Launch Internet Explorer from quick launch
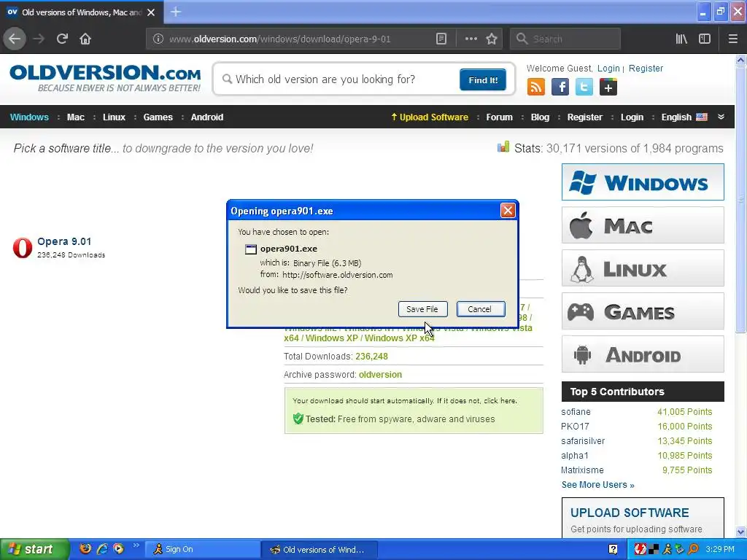The image size is (747, 560). point(102,548)
